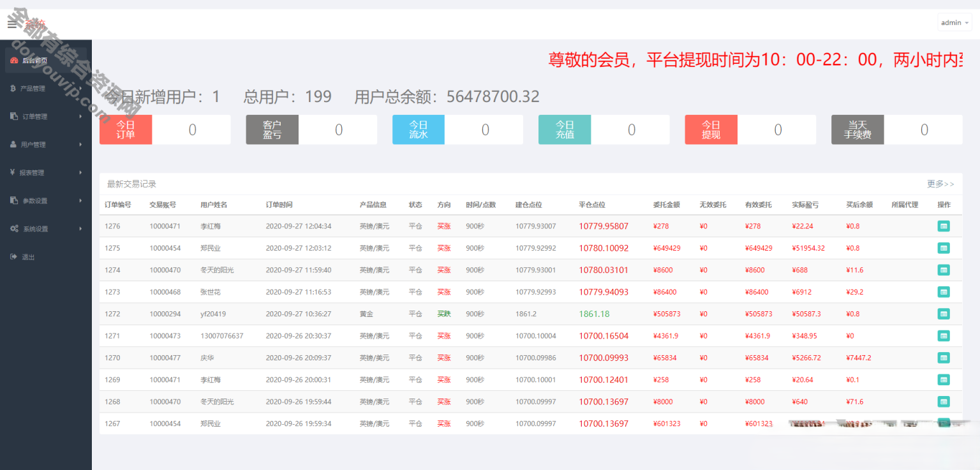Click the user icon beside 用户管理
This screenshot has width=980, height=470.
[x=13, y=144]
